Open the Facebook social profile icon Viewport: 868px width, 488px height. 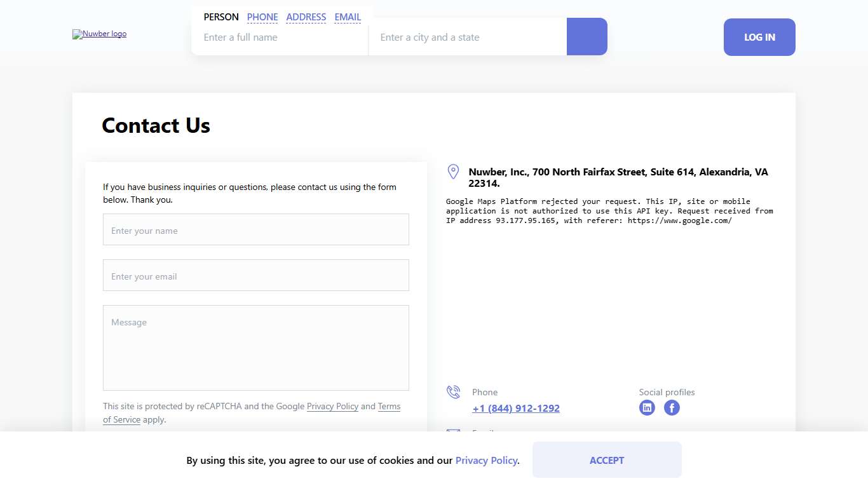pyautogui.click(x=672, y=408)
